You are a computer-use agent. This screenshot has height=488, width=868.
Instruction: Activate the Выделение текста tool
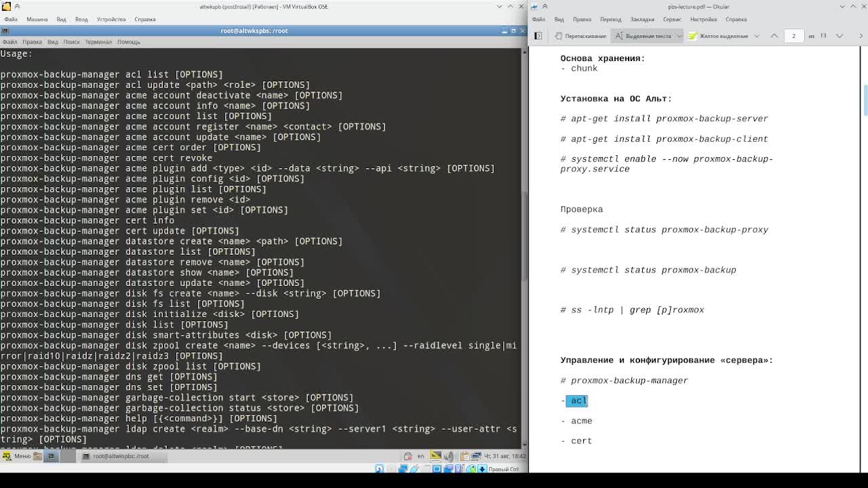coord(643,36)
